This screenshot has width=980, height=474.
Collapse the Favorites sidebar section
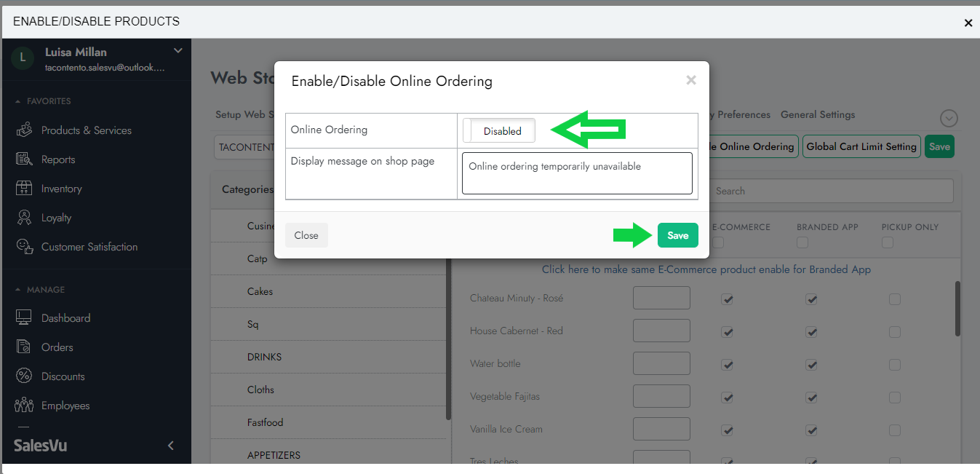[x=18, y=101]
